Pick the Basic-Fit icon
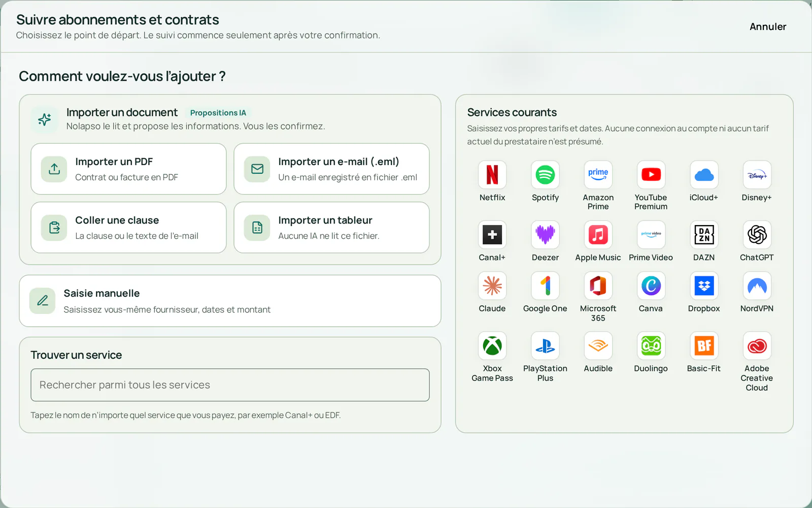Image resolution: width=812 pixels, height=508 pixels. point(704,346)
